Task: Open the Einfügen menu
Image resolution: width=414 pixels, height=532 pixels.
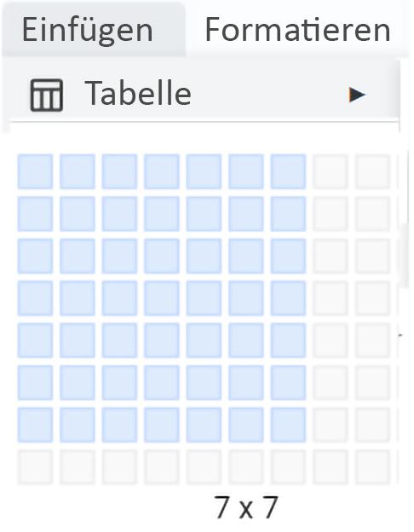Action: pos(88,31)
